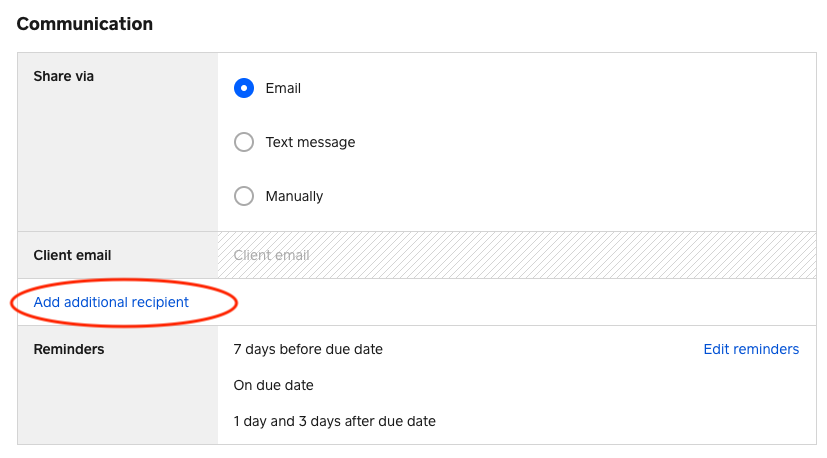Click the "Share via" row label
The image size is (827, 458).
[x=64, y=76]
